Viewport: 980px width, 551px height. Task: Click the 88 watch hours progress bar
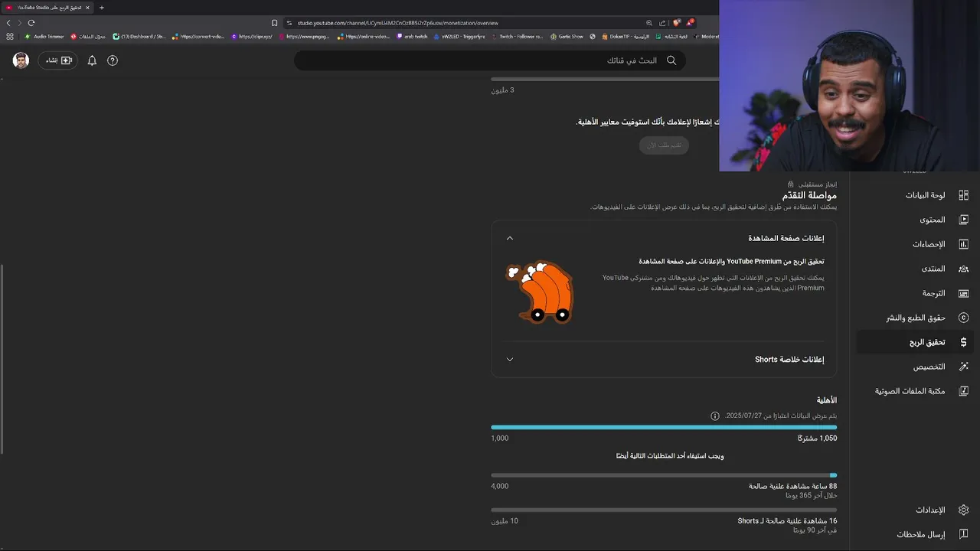(x=664, y=475)
